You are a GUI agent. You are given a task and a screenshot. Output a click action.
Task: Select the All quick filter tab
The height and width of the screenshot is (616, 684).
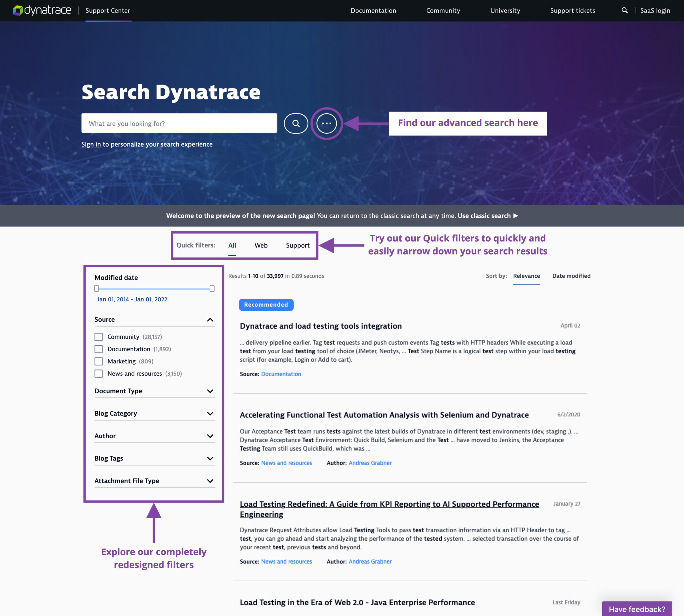click(x=232, y=245)
